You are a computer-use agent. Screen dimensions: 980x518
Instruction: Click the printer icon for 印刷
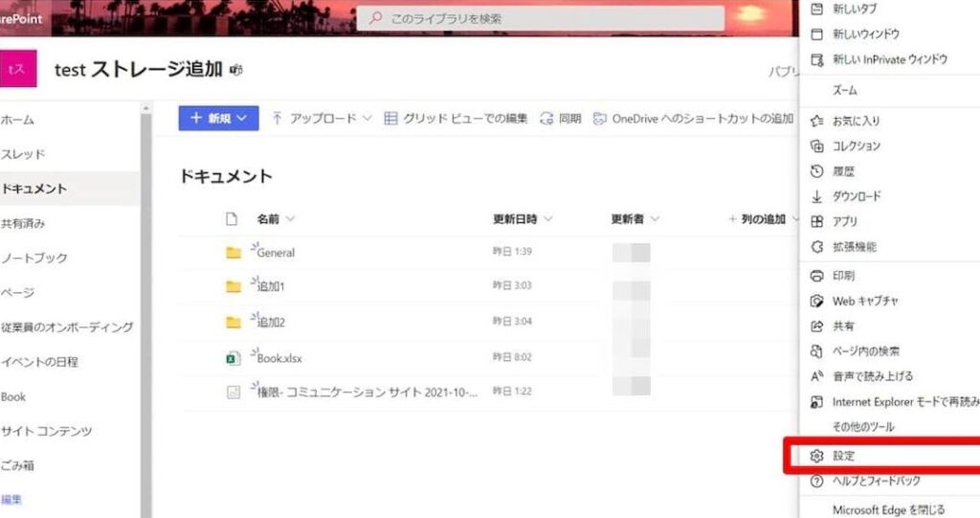(816, 276)
